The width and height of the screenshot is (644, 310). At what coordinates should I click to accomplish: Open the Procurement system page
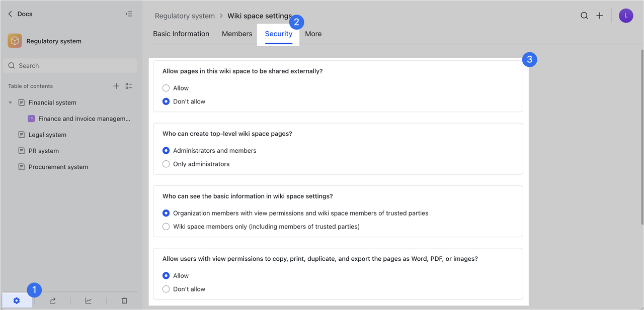pyautogui.click(x=58, y=167)
